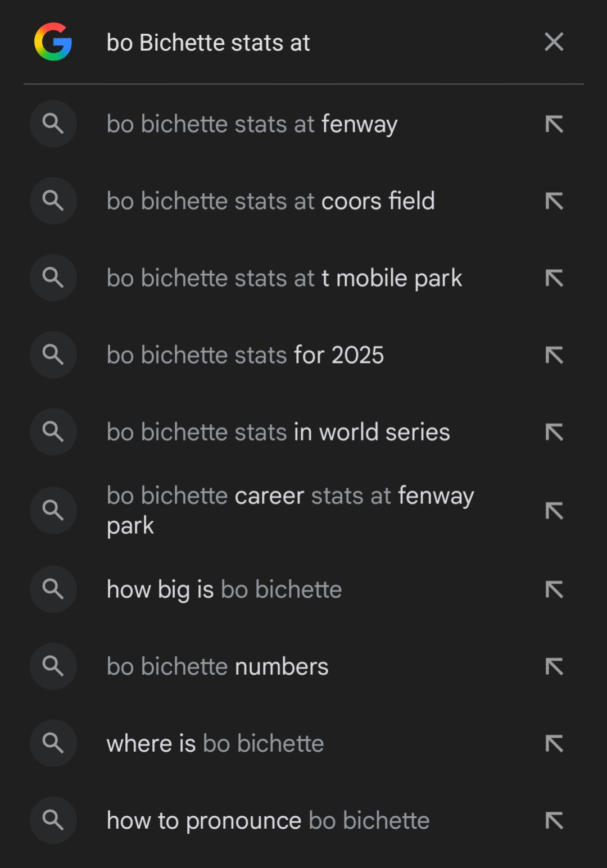Choose 'bo bichette stats at t mobile park'
This screenshot has height=868, width=607.
[284, 278]
